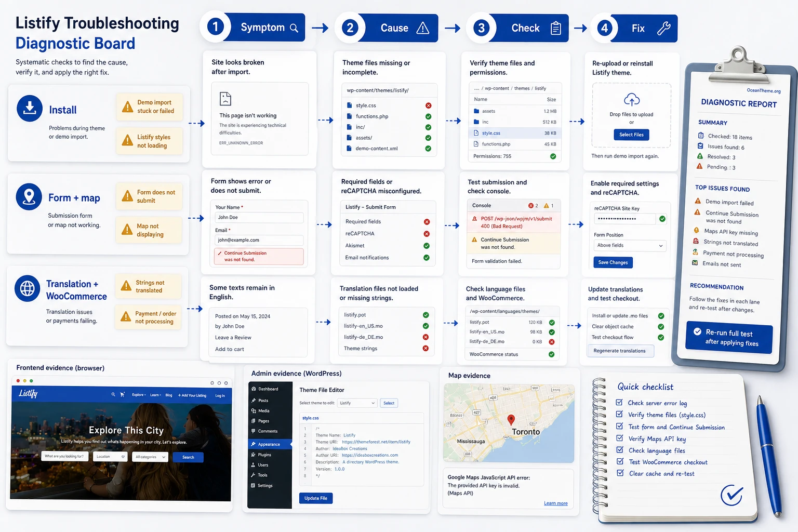This screenshot has width=798, height=532.
Task: Click green check beside functions.php in Cause list
Action: click(429, 116)
